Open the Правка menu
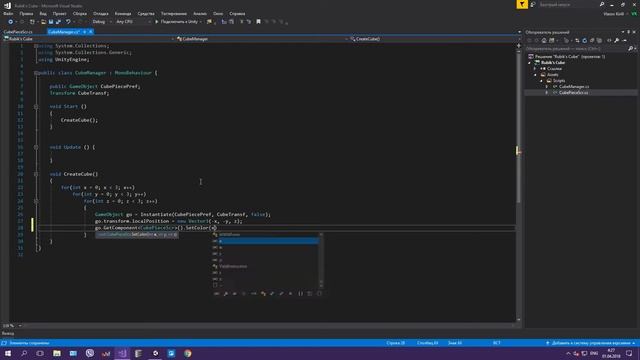Screen dimensions: 640x360 26,13
